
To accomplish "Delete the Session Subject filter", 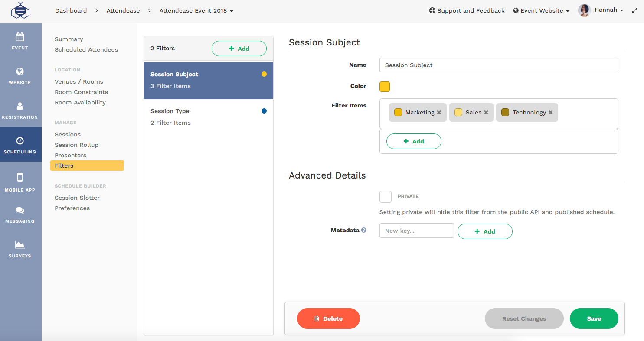I will pos(328,318).
